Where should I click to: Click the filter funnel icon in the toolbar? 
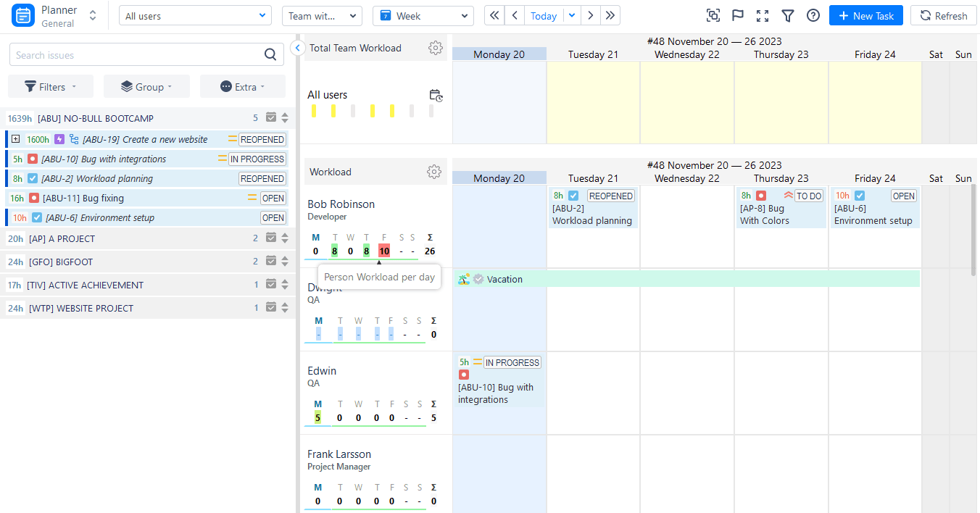787,14
